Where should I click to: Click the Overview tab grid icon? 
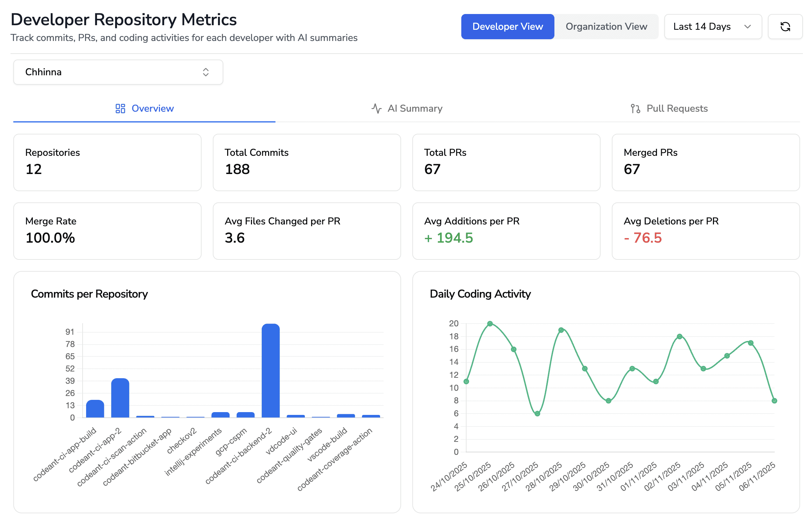coord(120,109)
